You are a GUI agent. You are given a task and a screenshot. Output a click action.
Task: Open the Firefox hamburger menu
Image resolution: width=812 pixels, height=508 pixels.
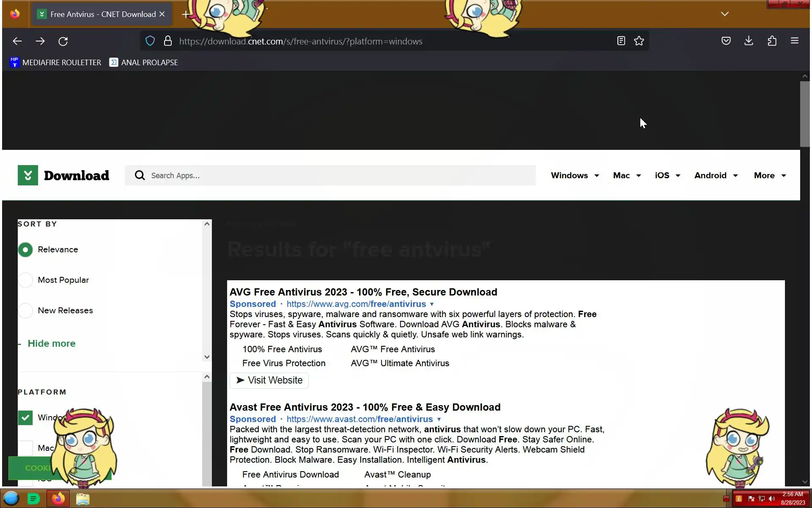tap(794, 41)
